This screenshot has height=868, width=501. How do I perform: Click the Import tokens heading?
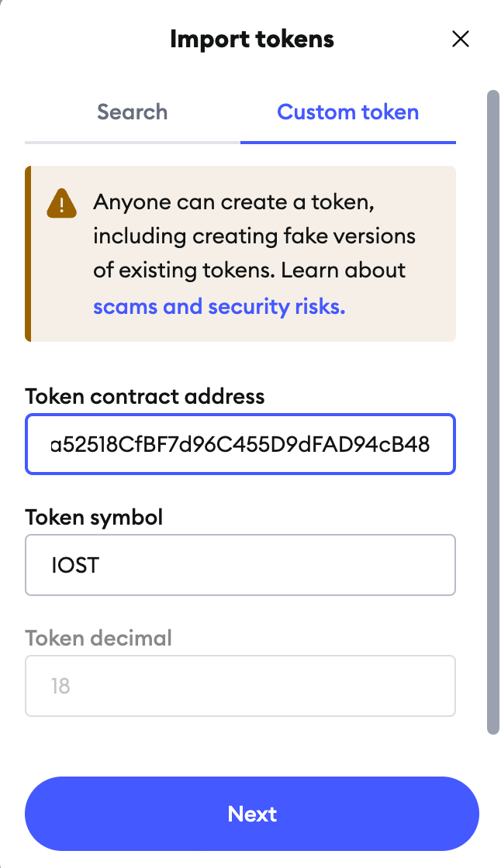pos(252,40)
